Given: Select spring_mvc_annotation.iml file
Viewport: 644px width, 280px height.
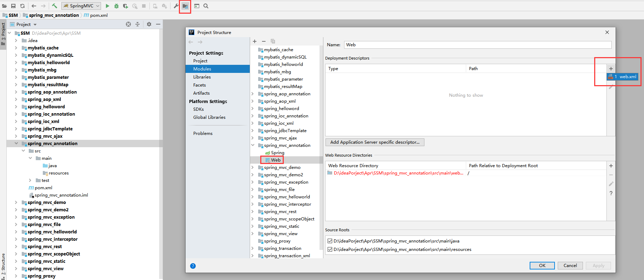Looking at the screenshot, I should tap(61, 195).
